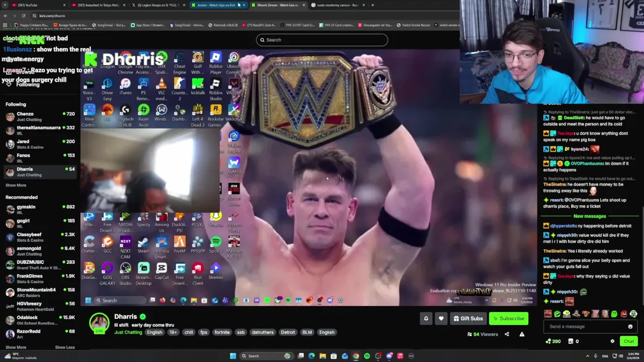644x362 pixels.
Task: Switch to vuelo monterrey cancun tab
Action: click(x=337, y=5)
